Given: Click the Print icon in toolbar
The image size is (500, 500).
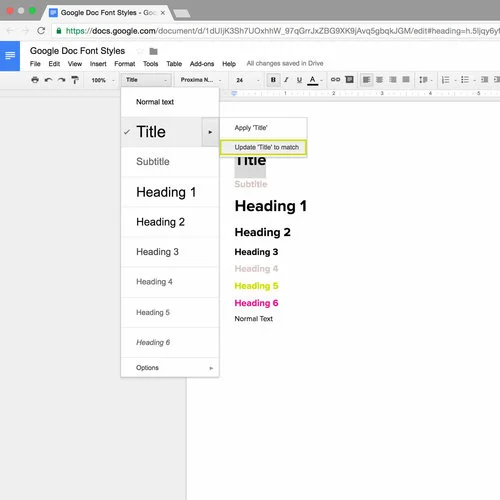Looking at the screenshot, I should click(x=35, y=80).
